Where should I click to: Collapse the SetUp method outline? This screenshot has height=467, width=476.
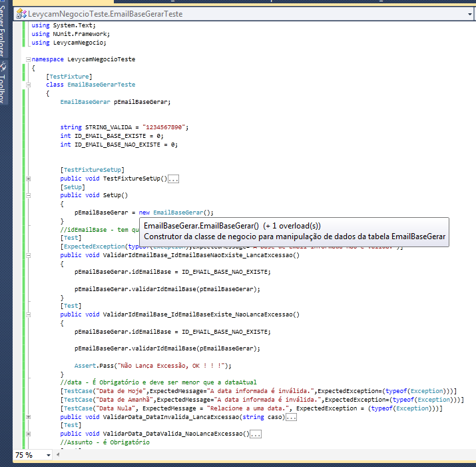(x=28, y=195)
